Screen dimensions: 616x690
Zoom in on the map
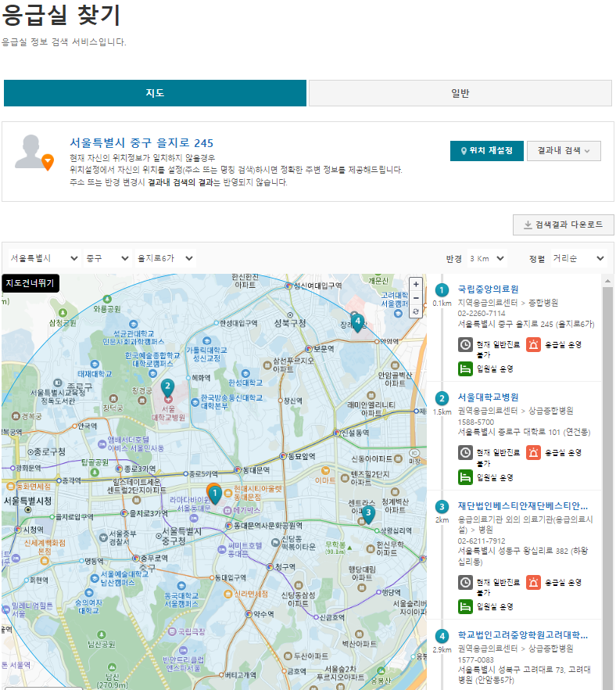click(416, 284)
